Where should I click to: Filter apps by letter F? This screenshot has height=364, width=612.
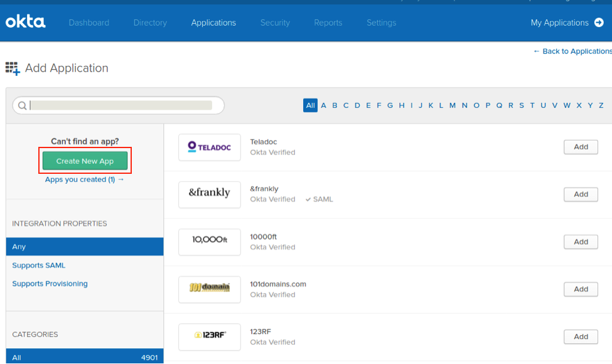coord(379,105)
